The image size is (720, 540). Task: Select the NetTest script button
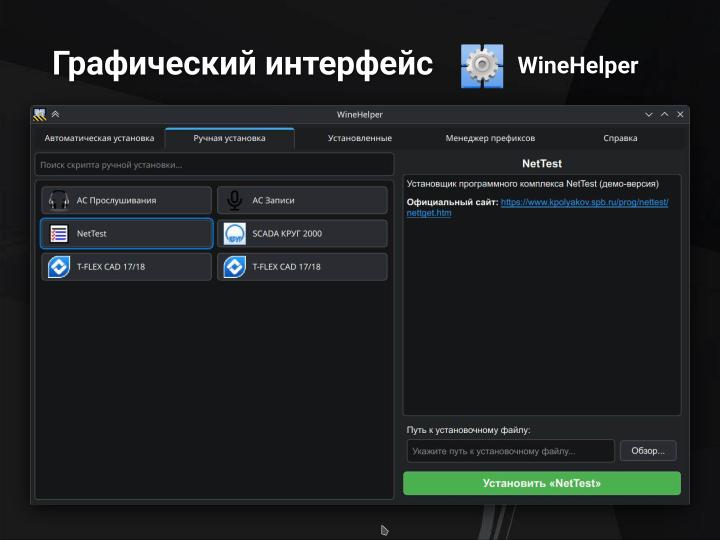[127, 234]
